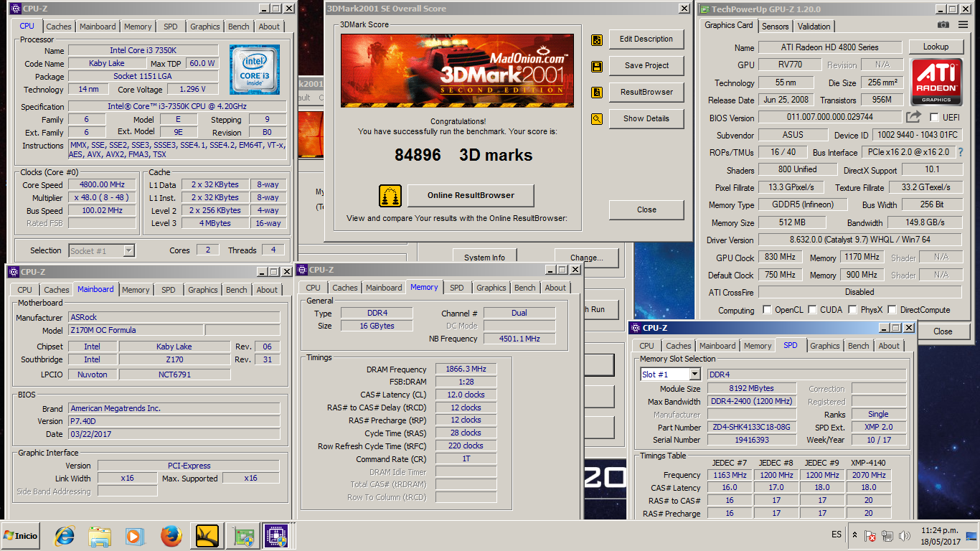Click the Edit Description button

point(646,39)
